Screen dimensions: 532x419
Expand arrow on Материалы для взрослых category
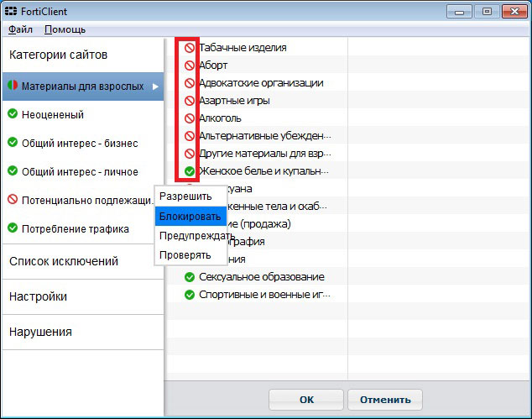coord(155,86)
